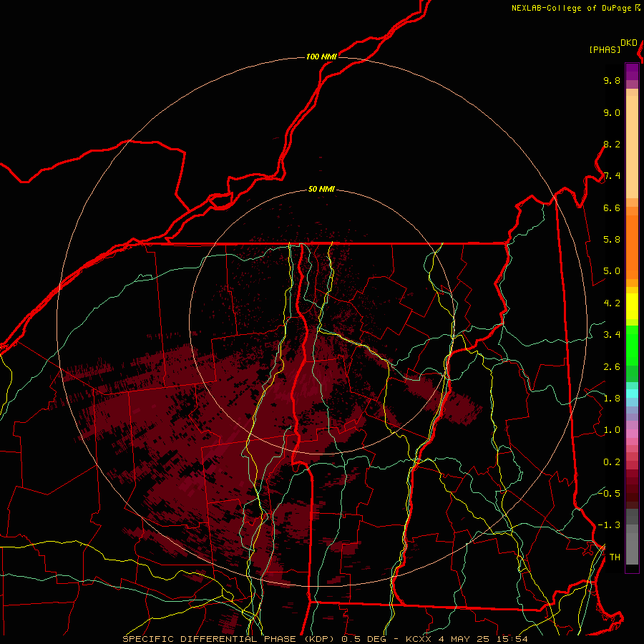Click the -1.3 scale value
The width and height of the screenshot is (644, 644).
609,525
